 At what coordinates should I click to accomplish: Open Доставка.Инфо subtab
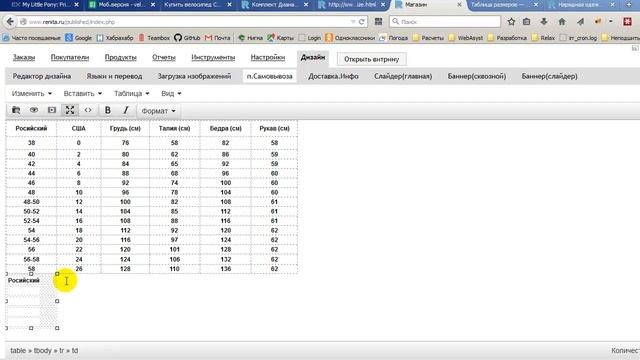pos(333,76)
